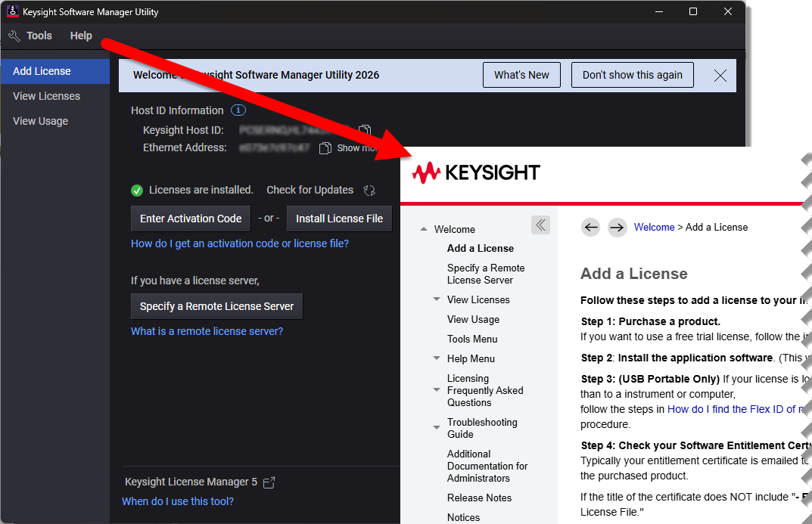812x524 pixels.
Task: Click 'Step 1: Purchase a product.' text
Action: click(x=650, y=322)
